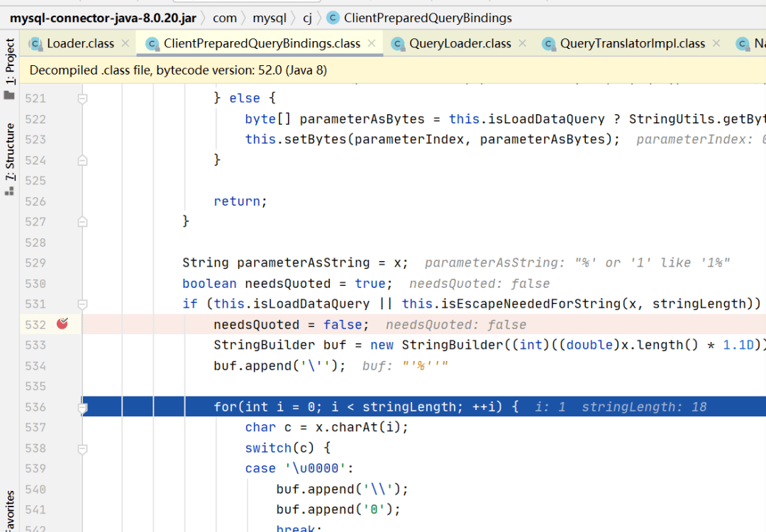The height and width of the screenshot is (532, 766).
Task: Collapse the if block at line 531
Action: 82,304
